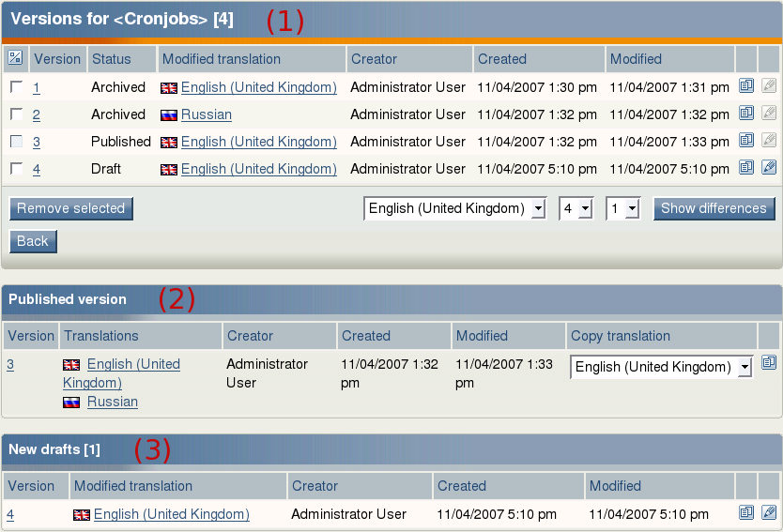The width and height of the screenshot is (783, 532).
Task: Click the Back button
Action: click(x=33, y=241)
